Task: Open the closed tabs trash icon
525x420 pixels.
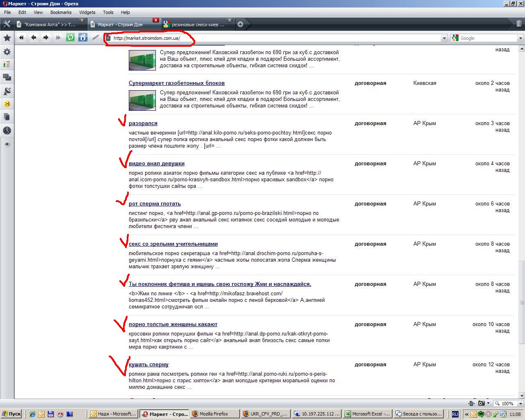Action: 519,24
